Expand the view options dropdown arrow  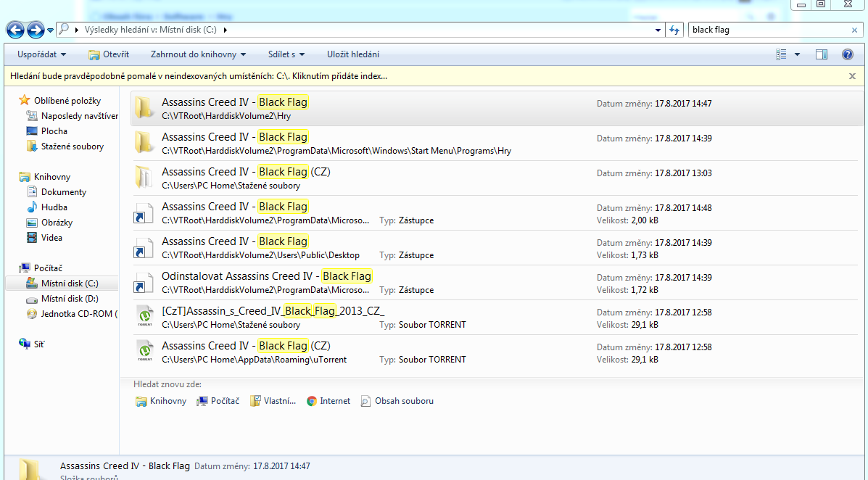tap(797, 54)
